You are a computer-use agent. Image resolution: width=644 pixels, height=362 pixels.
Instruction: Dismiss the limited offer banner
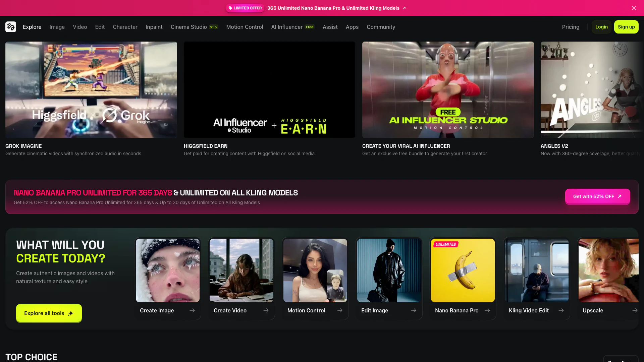point(634,8)
